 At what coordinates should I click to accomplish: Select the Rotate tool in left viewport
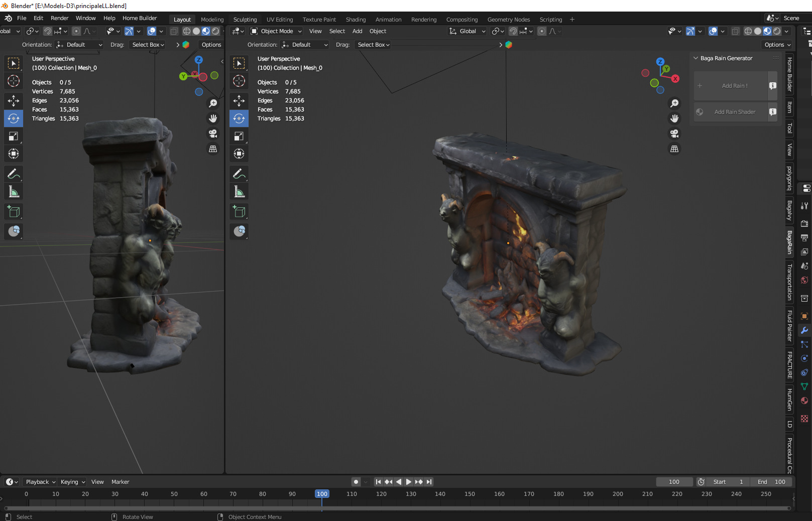point(14,118)
